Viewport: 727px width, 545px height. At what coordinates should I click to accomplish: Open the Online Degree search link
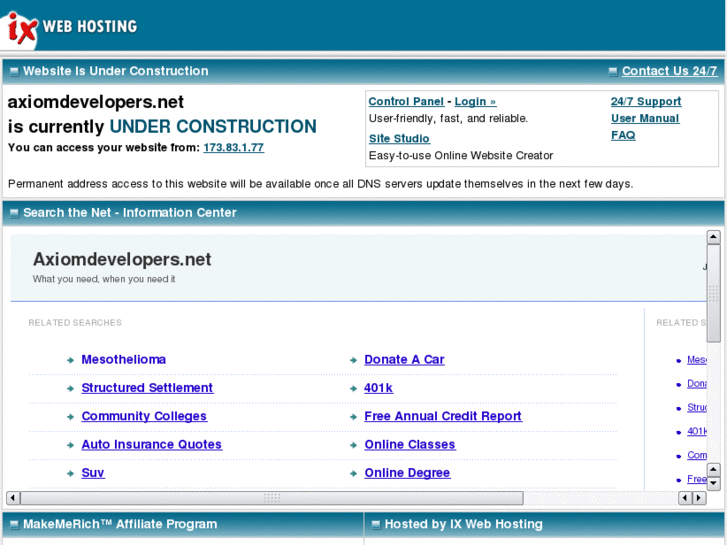point(407,473)
